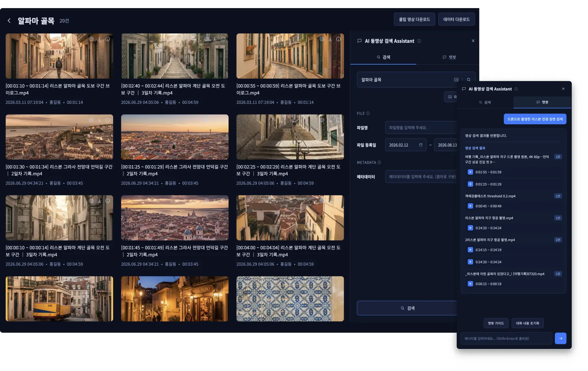The height and width of the screenshot is (371, 588).
Task: Click info icon beside the chat popup's Assistant title
Action: coord(516,89)
